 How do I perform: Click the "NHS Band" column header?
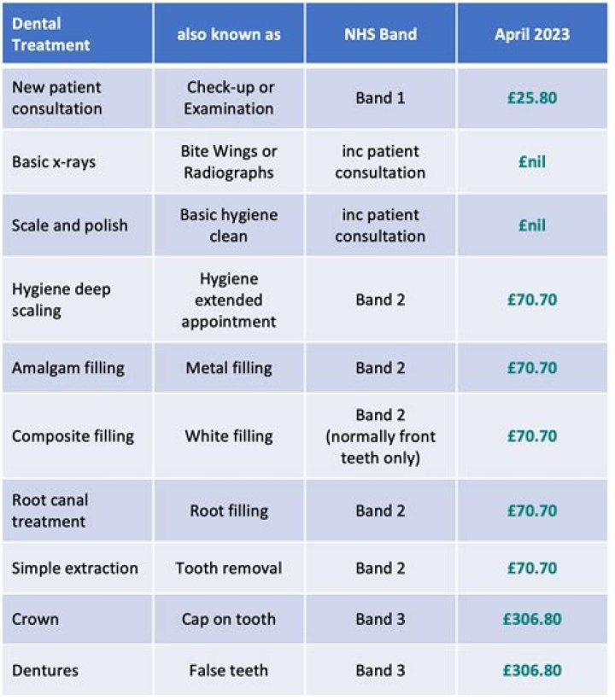380,35
